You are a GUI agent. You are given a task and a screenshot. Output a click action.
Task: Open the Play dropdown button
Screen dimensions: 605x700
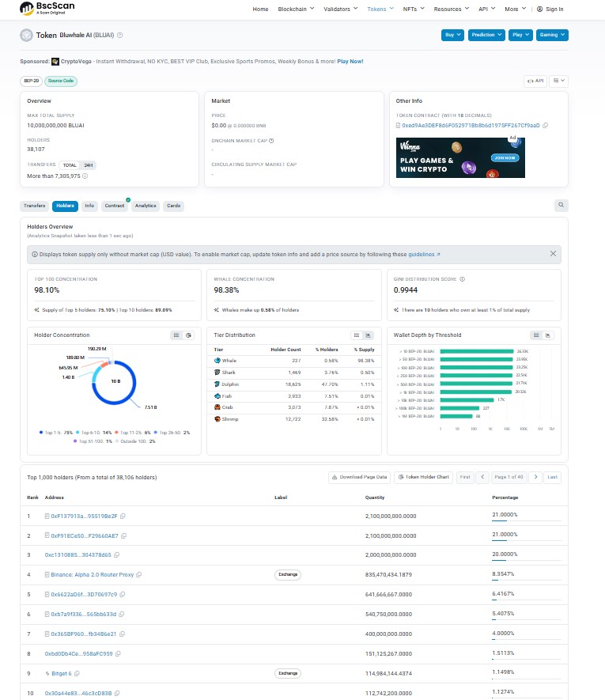pyautogui.click(x=520, y=35)
